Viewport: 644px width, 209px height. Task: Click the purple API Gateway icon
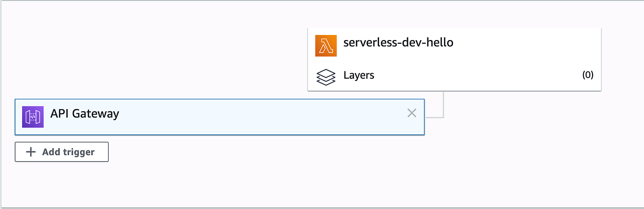[33, 117]
